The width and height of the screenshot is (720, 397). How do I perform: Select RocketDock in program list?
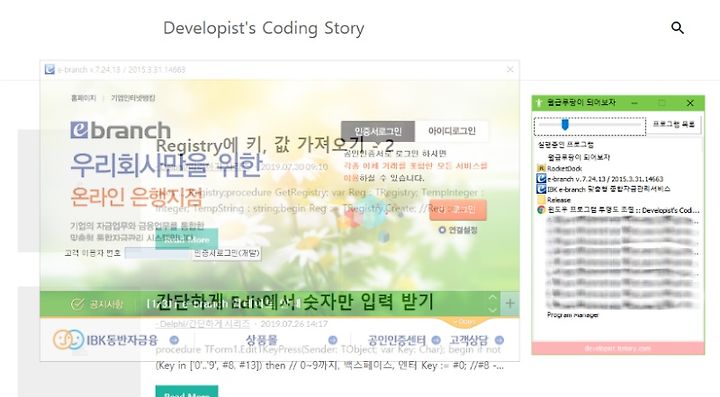point(565,168)
